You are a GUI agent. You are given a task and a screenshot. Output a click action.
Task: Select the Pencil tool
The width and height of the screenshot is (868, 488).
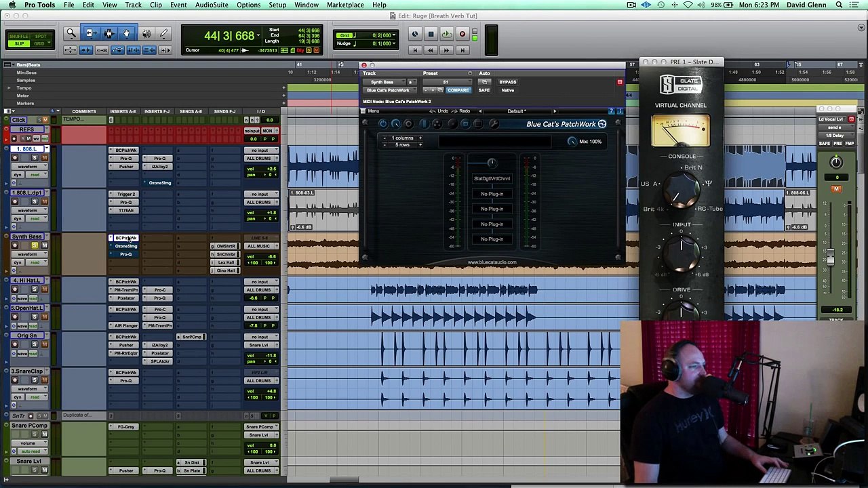pyautogui.click(x=163, y=33)
